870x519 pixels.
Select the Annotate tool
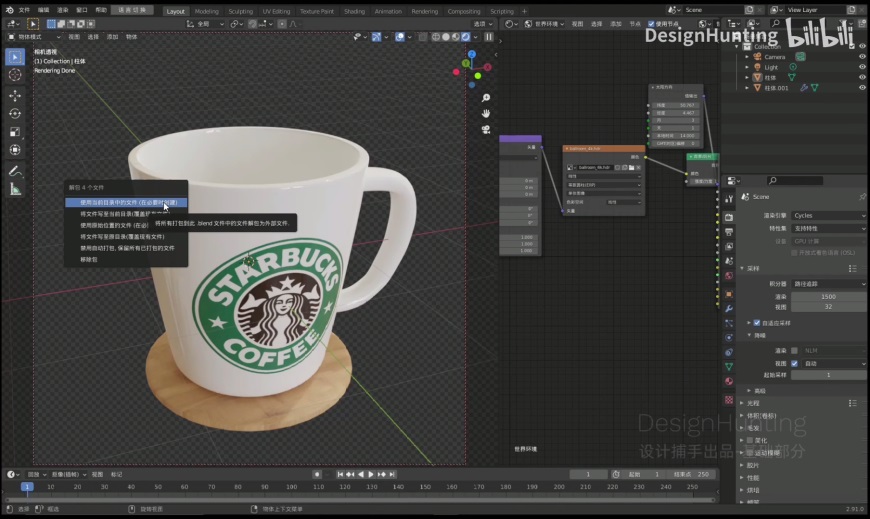[x=15, y=171]
